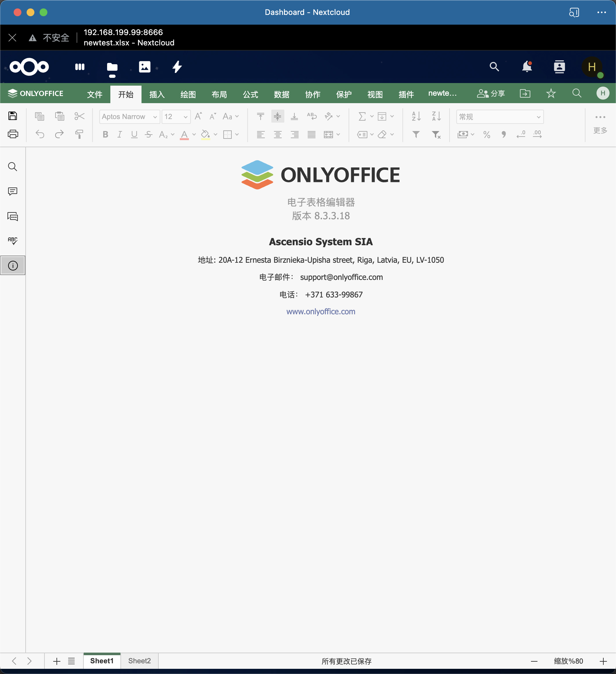Open the 文件 tab
Image resolution: width=616 pixels, height=674 pixels.
(x=95, y=94)
